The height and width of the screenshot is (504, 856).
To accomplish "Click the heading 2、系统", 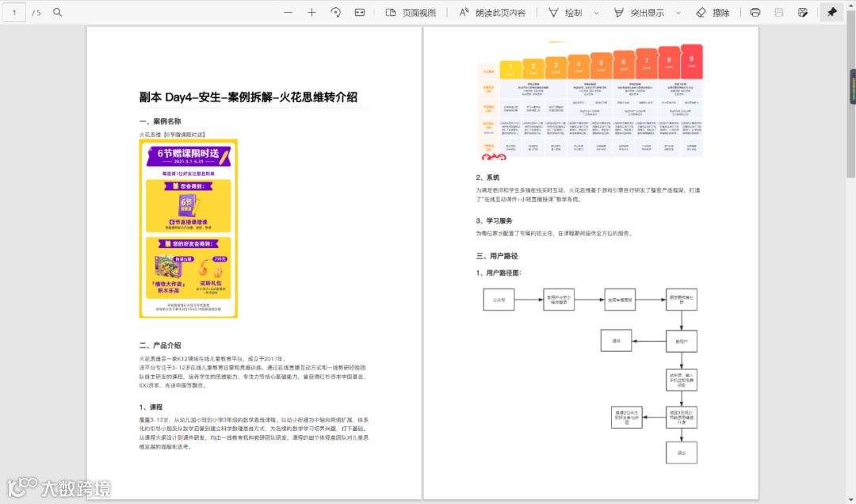I will [x=487, y=178].
